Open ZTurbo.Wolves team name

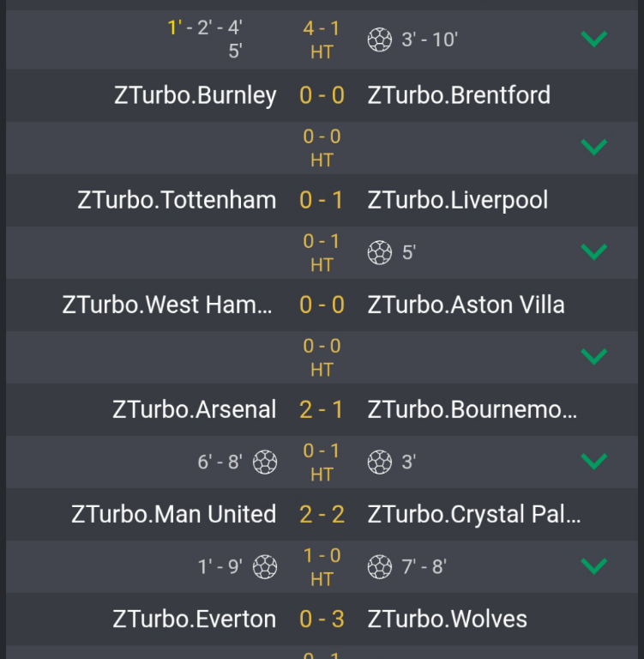447,619
